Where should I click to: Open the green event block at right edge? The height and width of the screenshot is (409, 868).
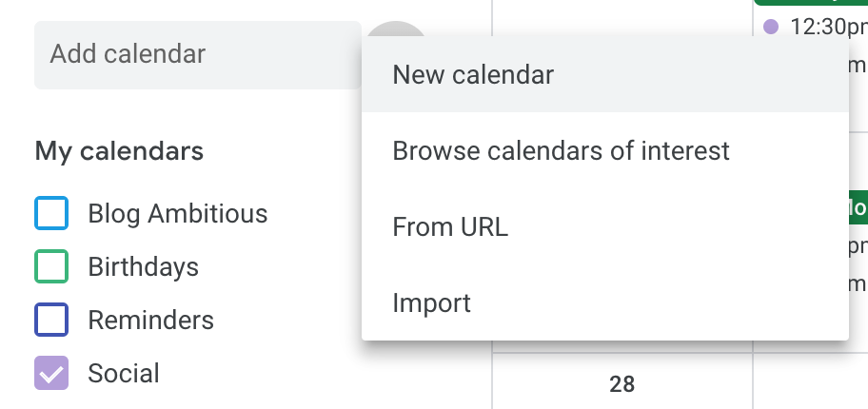point(858,207)
